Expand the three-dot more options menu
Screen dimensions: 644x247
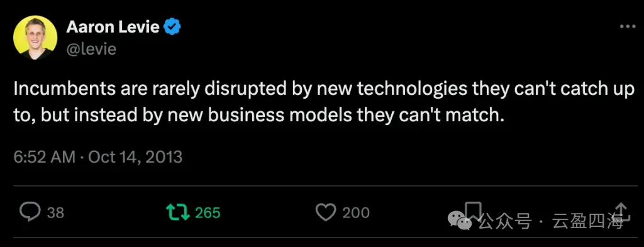pos(627,26)
